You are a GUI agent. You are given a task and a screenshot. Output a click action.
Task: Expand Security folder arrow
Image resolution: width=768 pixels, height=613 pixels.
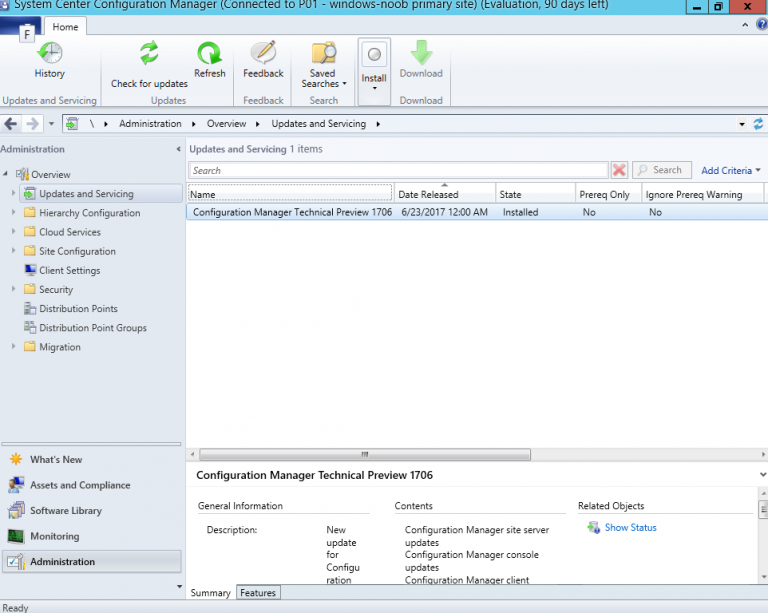point(13,288)
